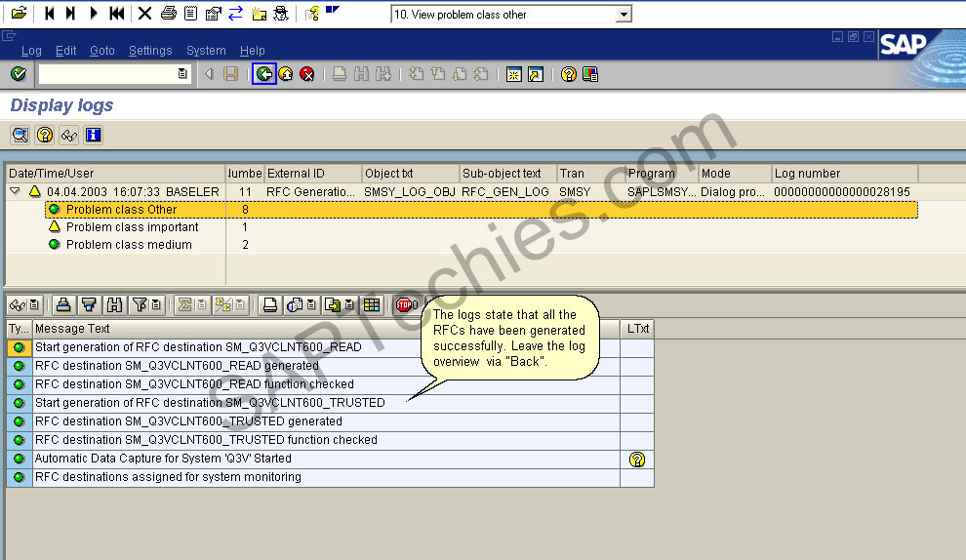The width and height of the screenshot is (966, 560).
Task: Click into the command input field
Action: click(x=107, y=74)
